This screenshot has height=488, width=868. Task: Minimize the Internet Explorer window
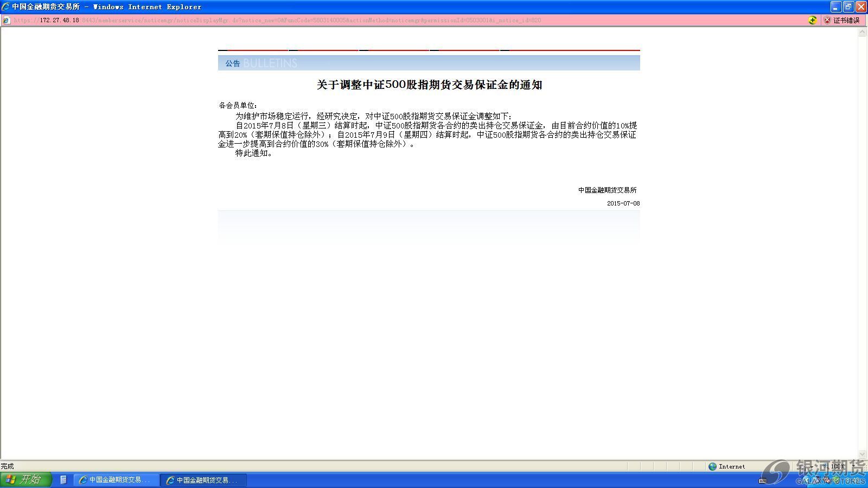click(835, 7)
